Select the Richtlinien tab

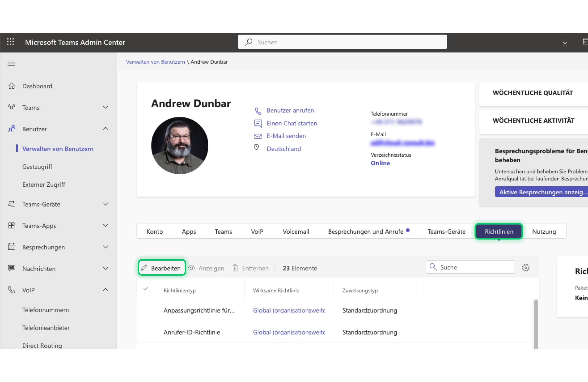[x=499, y=232]
